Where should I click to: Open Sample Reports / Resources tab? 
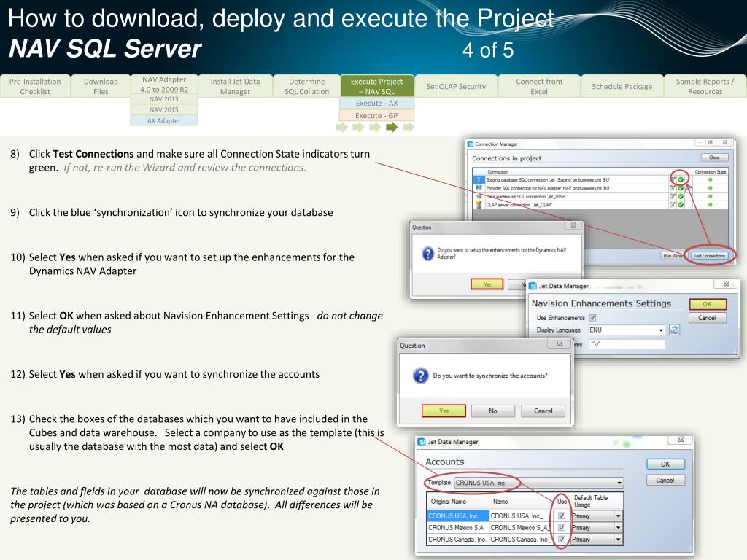tap(705, 86)
